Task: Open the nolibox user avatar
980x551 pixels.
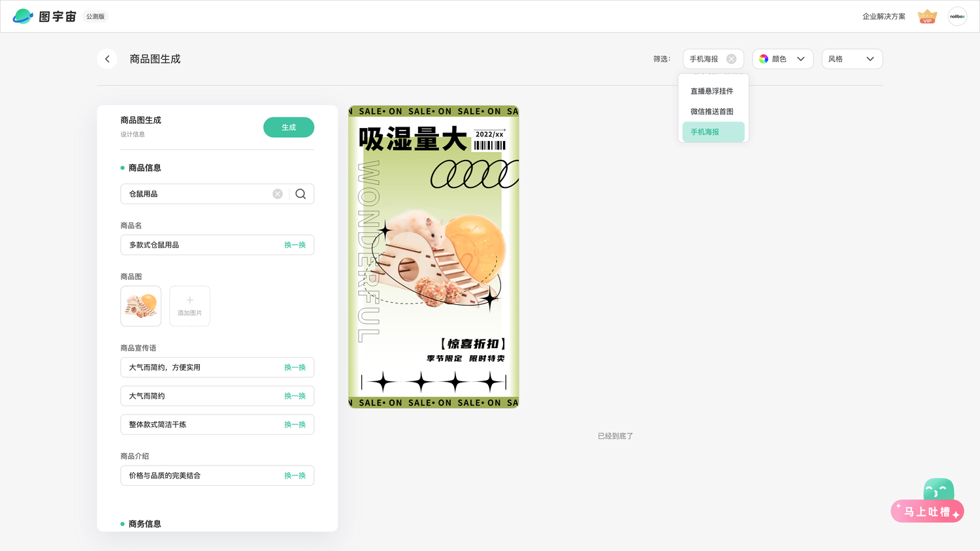Action: click(x=957, y=16)
